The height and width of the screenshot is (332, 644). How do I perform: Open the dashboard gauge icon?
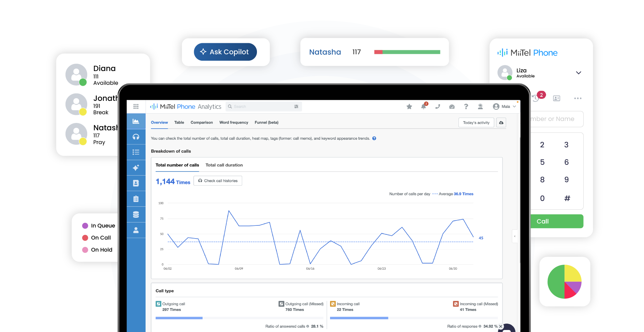[x=452, y=107]
